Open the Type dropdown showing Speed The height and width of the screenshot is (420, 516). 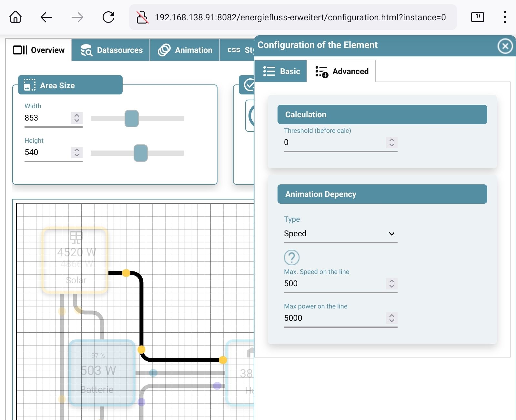[340, 234]
